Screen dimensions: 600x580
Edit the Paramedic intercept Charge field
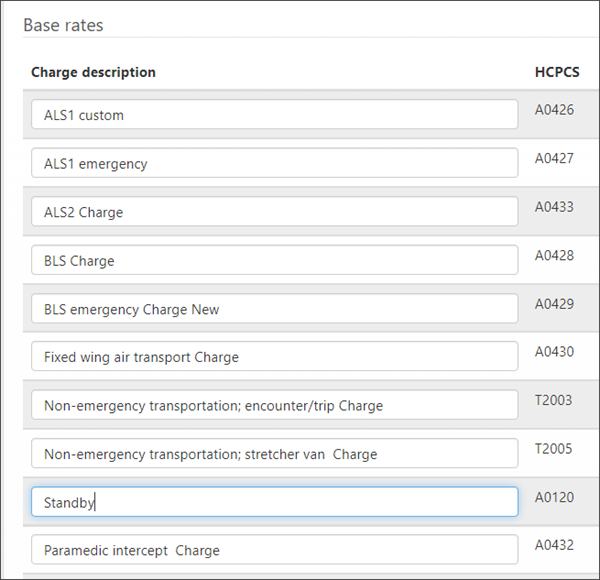tap(274, 550)
